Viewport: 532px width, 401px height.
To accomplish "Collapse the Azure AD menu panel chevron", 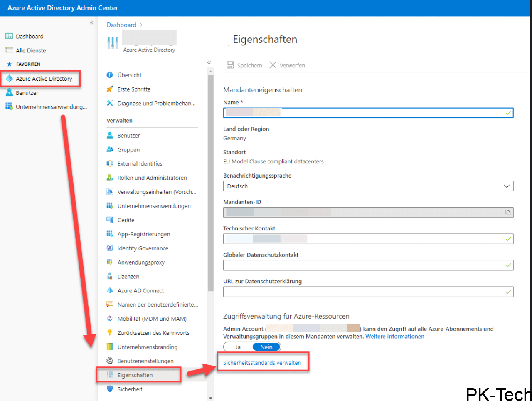I will (209, 62).
